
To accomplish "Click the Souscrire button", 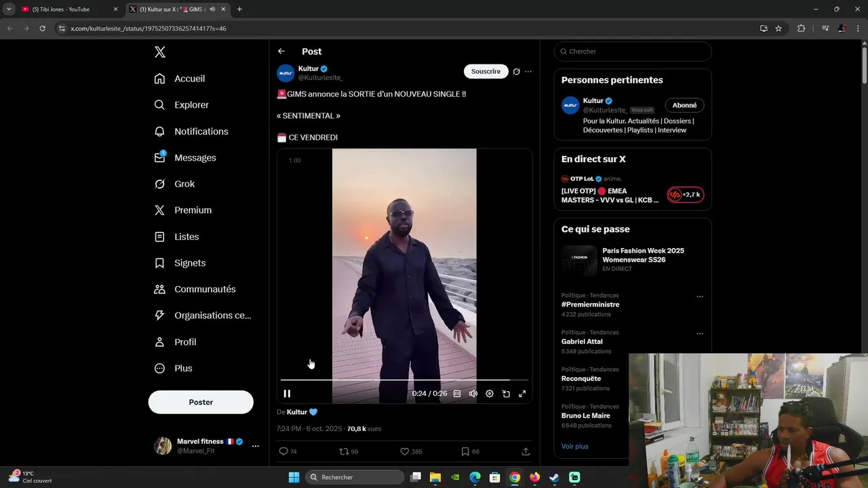I will pos(486,71).
